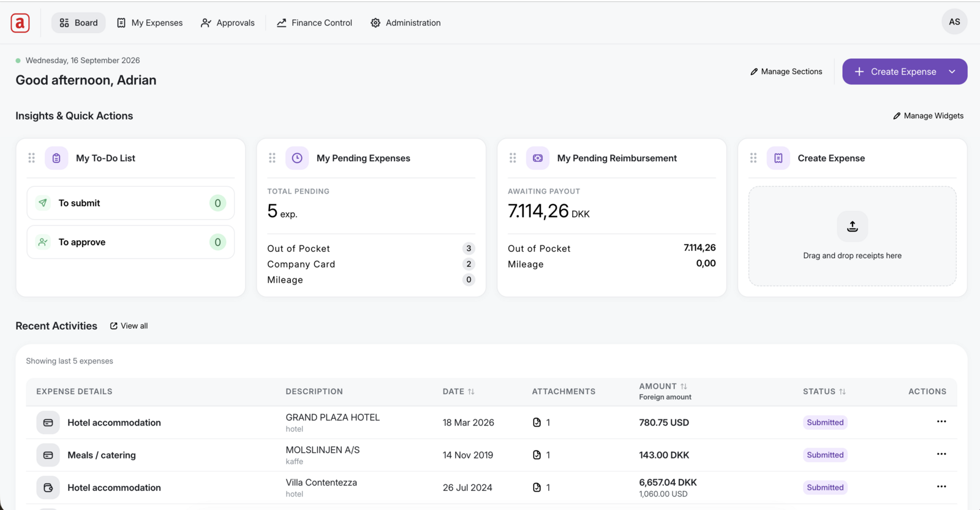This screenshot has height=510, width=980.
Task: Grab the My Pending Reimbursement drag handle
Action: pos(513,158)
